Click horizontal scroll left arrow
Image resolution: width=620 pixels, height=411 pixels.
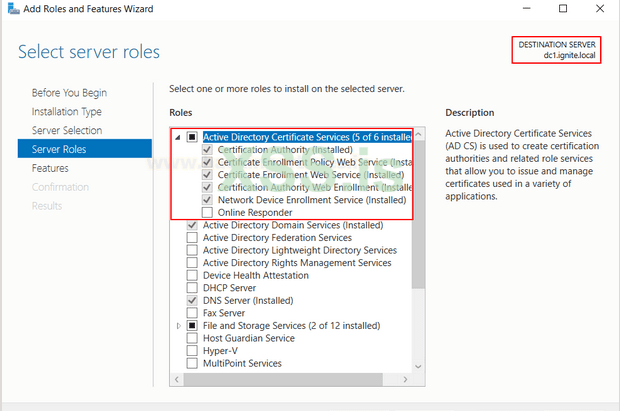pyautogui.click(x=177, y=379)
